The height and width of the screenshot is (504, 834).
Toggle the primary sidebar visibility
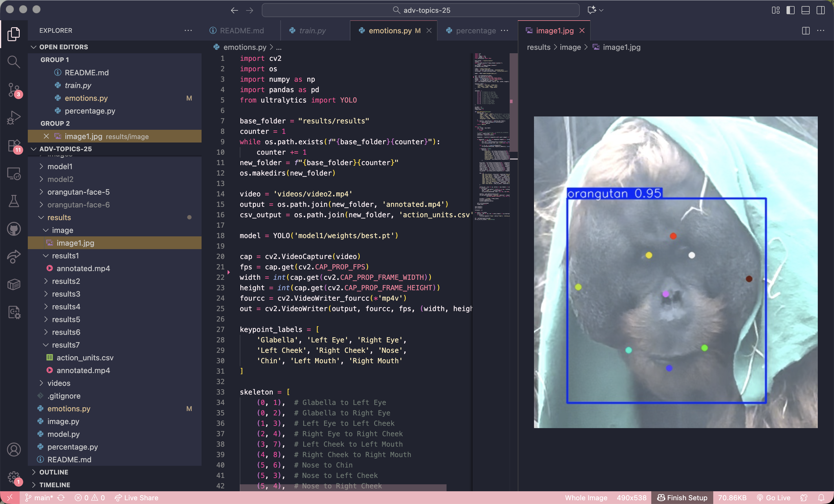790,10
